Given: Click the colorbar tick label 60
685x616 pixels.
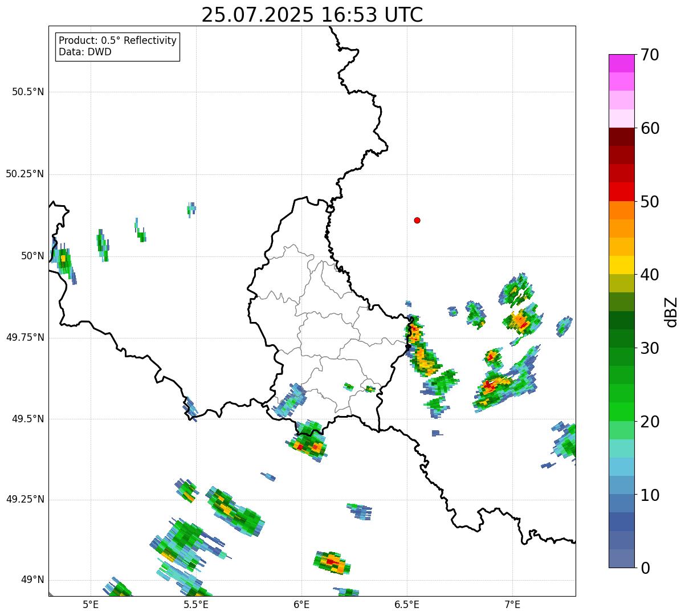Looking at the screenshot, I should pos(650,128).
